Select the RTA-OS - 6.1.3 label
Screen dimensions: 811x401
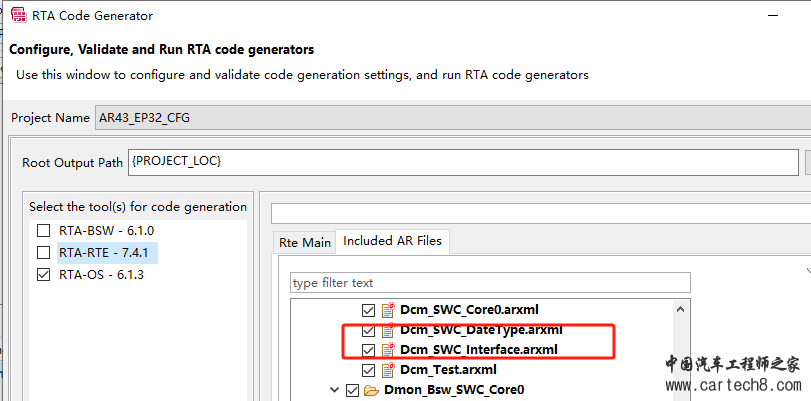(x=101, y=275)
